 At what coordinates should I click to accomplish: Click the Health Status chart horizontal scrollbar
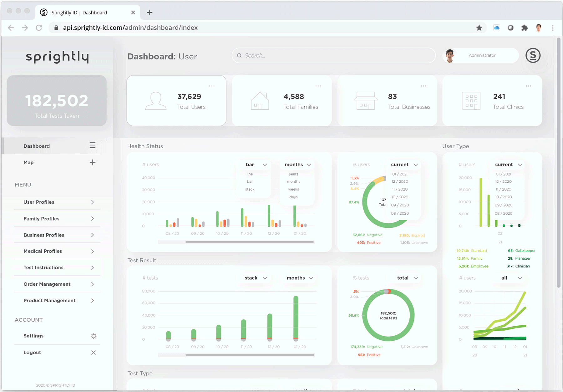tap(249, 242)
